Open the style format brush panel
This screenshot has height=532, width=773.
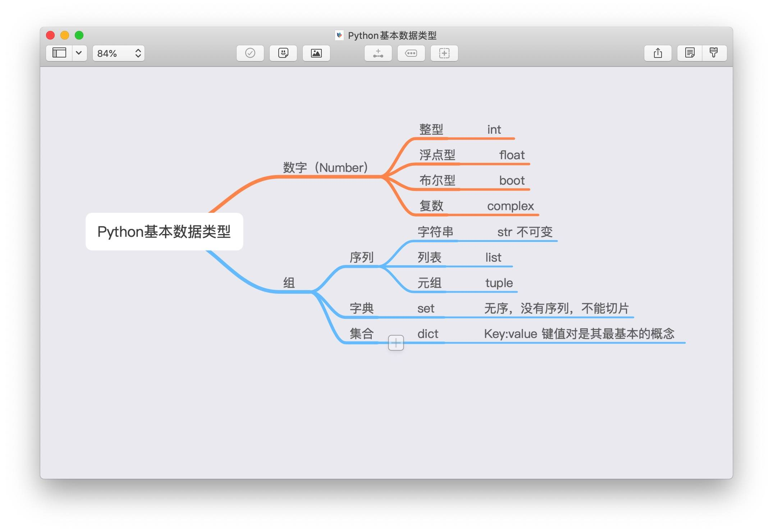[x=714, y=53]
